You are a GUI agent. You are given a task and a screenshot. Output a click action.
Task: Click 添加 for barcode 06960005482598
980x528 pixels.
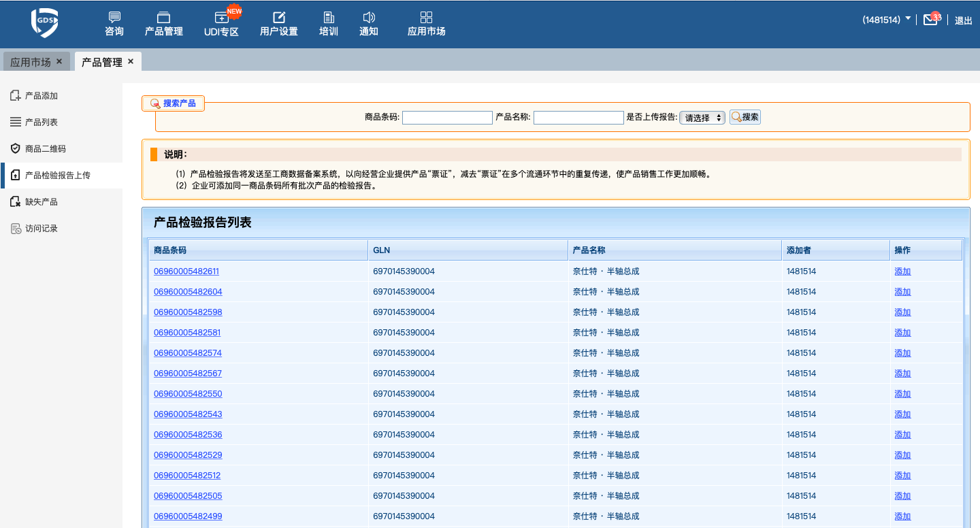tap(902, 312)
